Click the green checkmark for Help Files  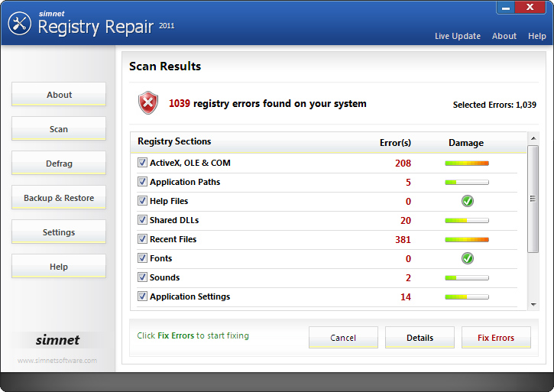coord(467,201)
